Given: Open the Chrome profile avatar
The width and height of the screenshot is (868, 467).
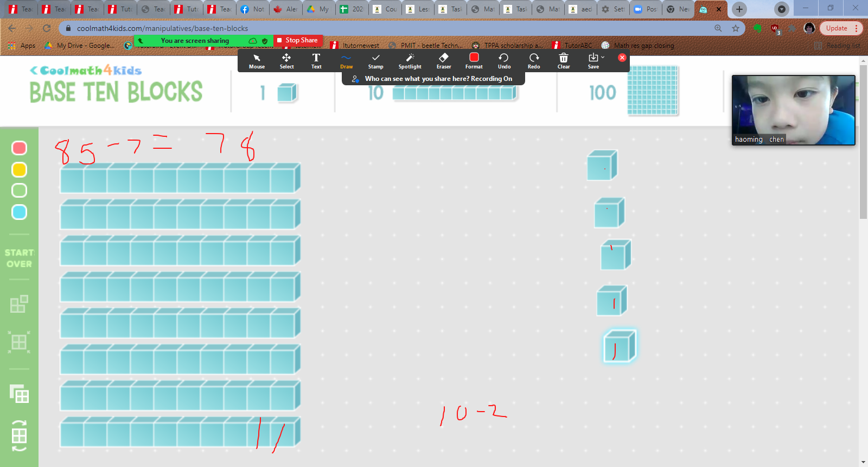Looking at the screenshot, I should 809,28.
